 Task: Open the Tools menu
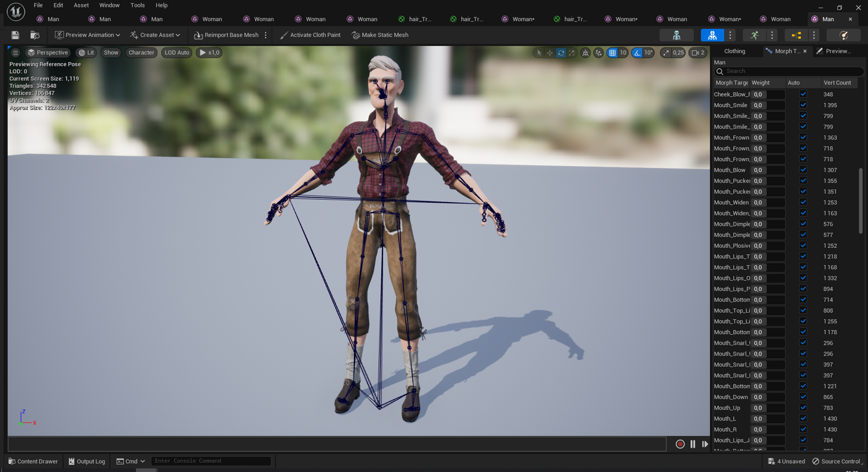[138, 5]
